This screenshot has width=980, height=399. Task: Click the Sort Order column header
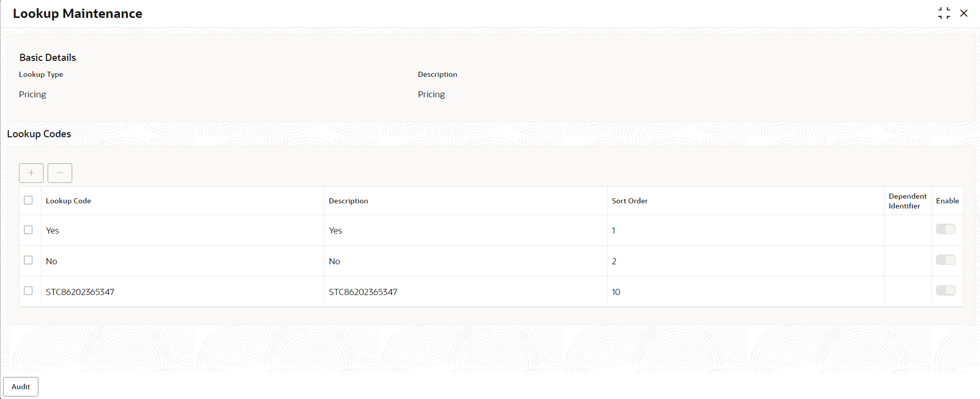coord(629,201)
